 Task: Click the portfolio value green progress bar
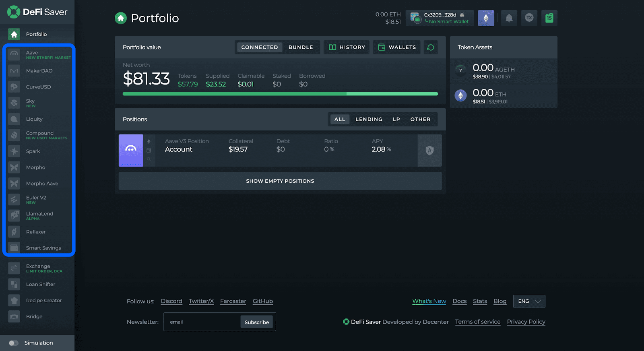pos(280,94)
